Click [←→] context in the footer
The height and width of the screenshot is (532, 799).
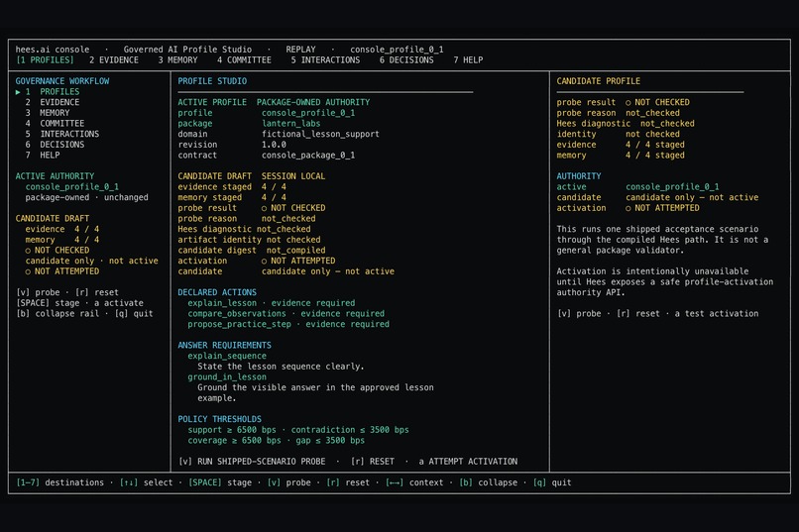click(x=414, y=482)
